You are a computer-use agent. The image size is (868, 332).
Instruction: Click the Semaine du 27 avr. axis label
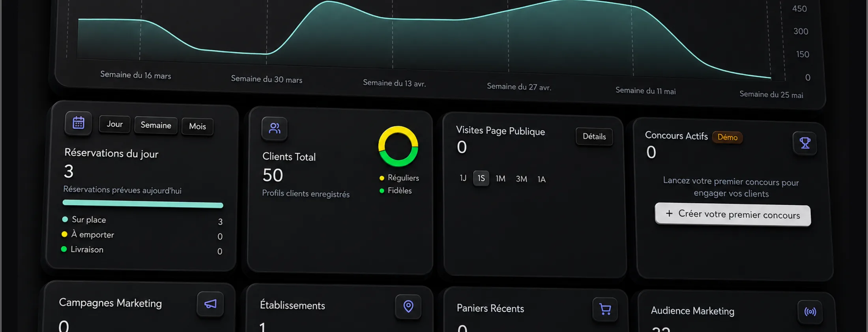[x=519, y=87]
